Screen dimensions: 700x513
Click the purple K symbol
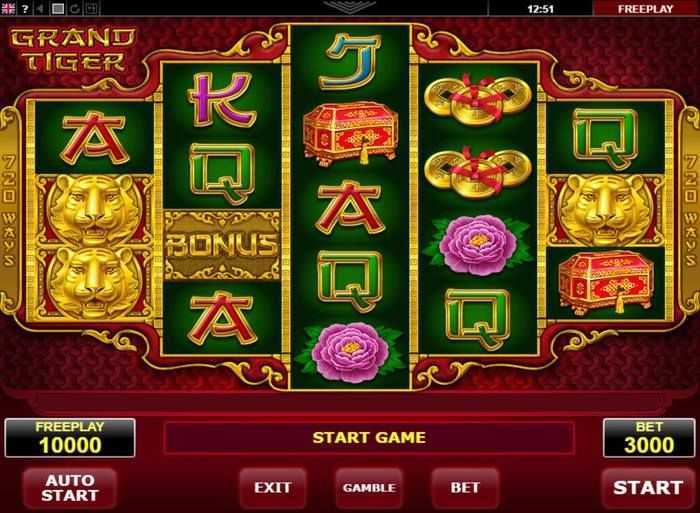(x=222, y=99)
